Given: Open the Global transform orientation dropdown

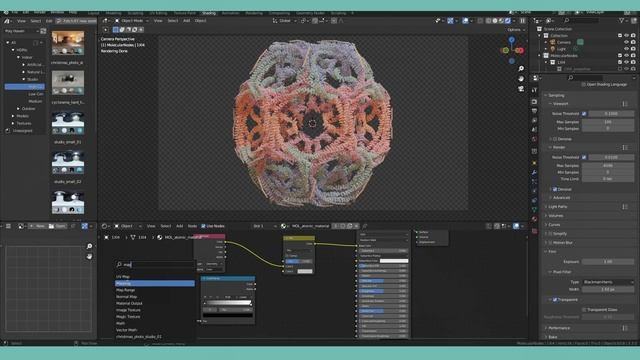Looking at the screenshot, I should [x=284, y=20].
